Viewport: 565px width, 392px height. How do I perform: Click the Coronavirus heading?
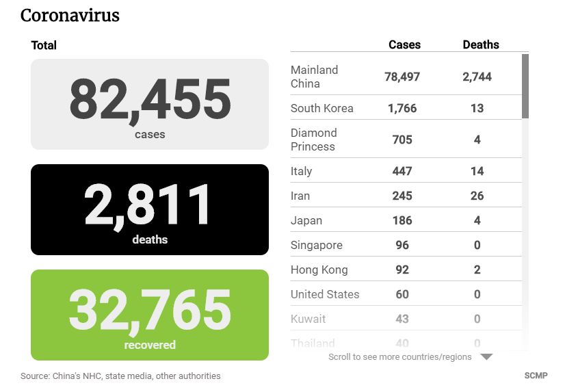[70, 16]
